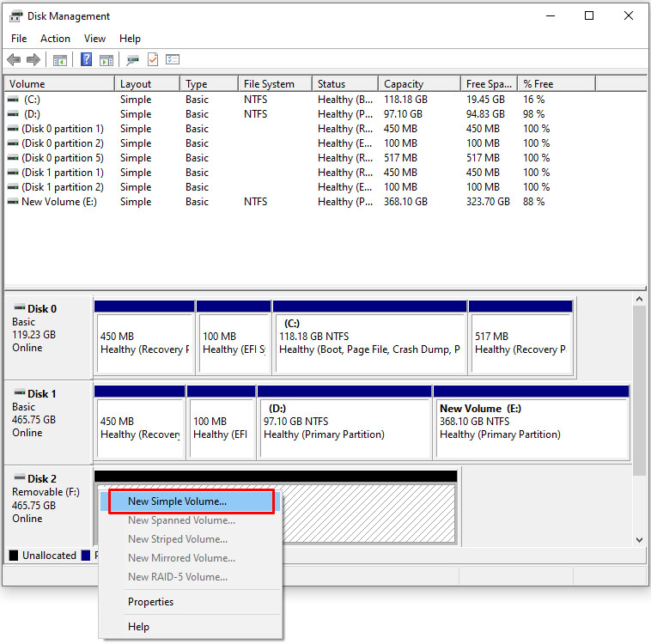The height and width of the screenshot is (644, 651).
Task: Click the blue Help question mark icon
Action: click(86, 60)
